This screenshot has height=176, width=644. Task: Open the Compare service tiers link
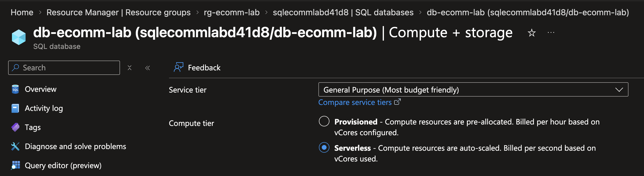click(x=355, y=103)
